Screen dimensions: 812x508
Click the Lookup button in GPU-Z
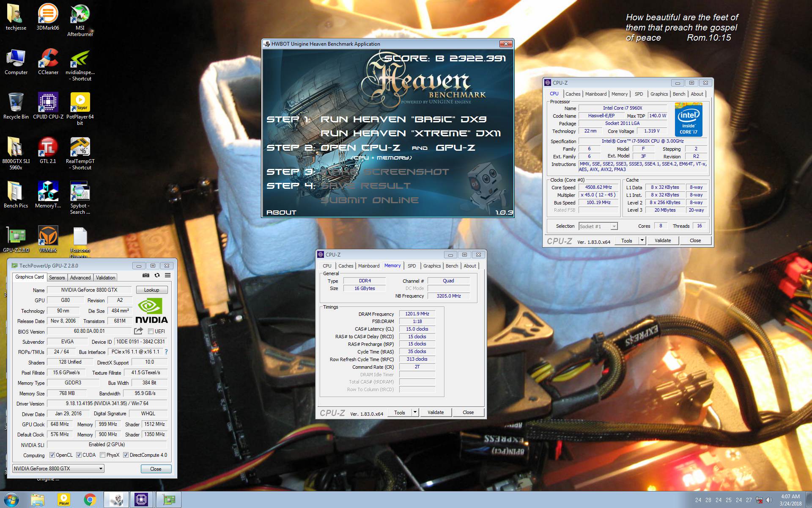[151, 290]
